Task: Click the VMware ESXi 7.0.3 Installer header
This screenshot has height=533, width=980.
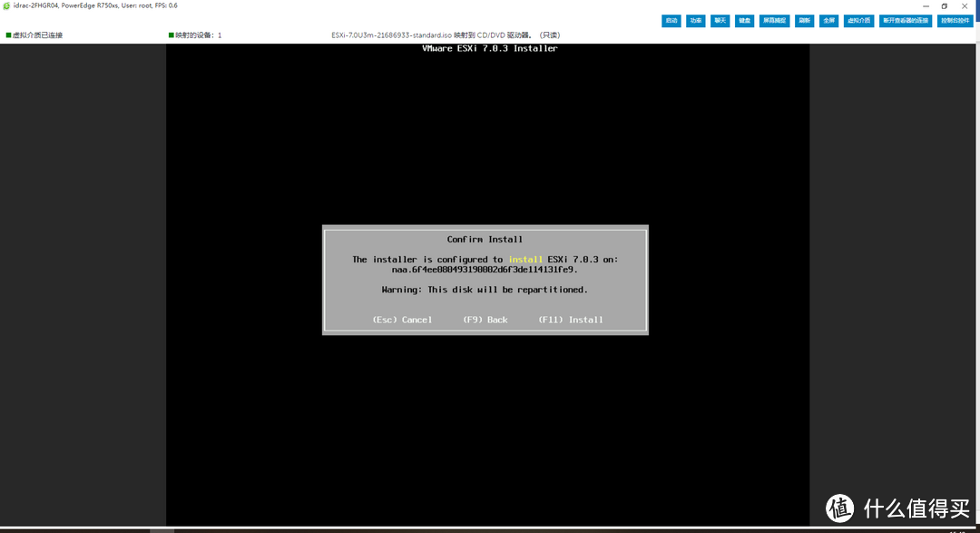Action: tap(489, 48)
